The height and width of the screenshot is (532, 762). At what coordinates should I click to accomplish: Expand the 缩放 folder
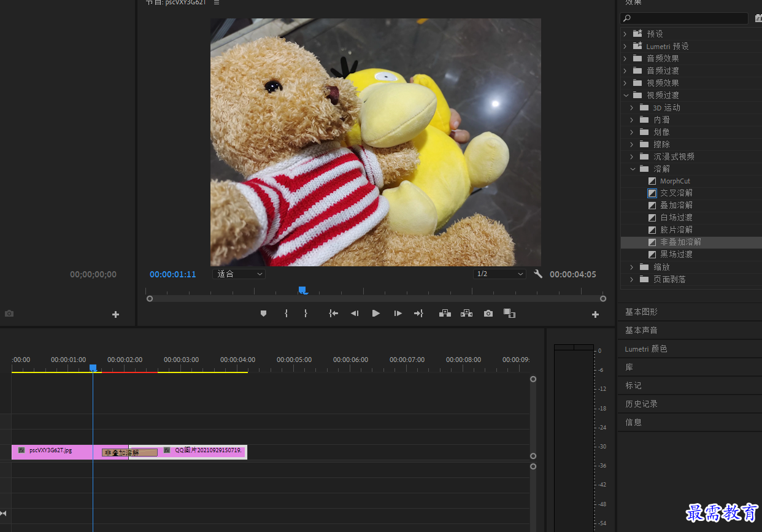(632, 267)
